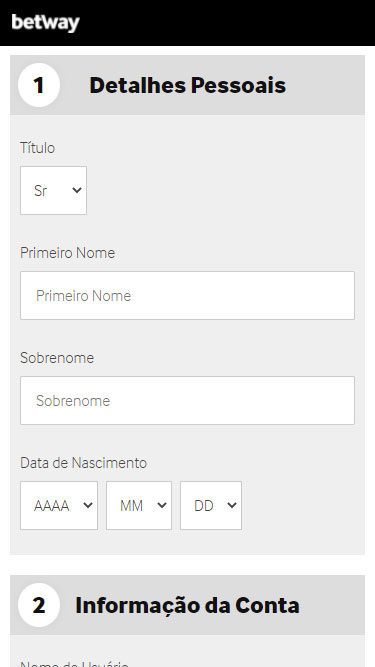Select the Detalhes Pessoais section header
This screenshot has width=375, height=667.
(x=188, y=85)
